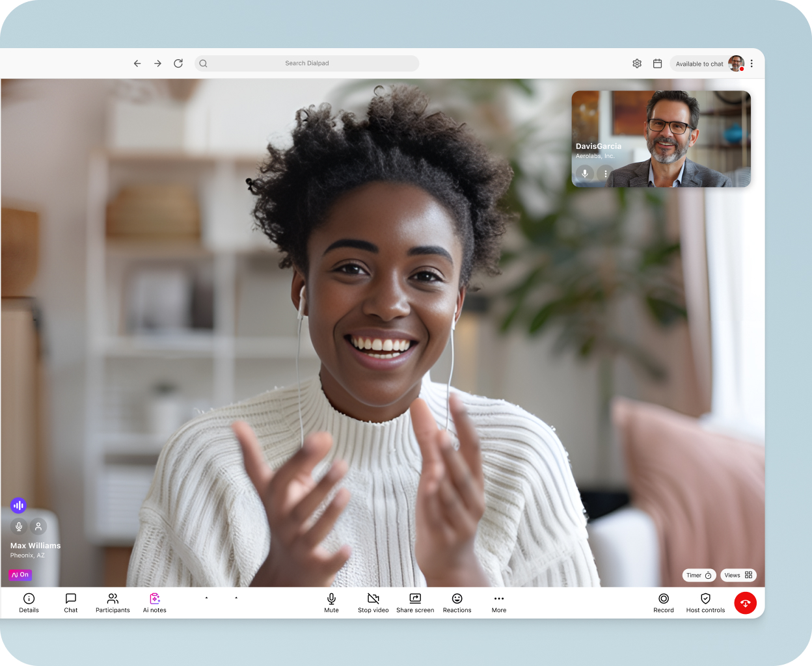Start Share screen
The width and height of the screenshot is (812, 666).
pos(415,603)
